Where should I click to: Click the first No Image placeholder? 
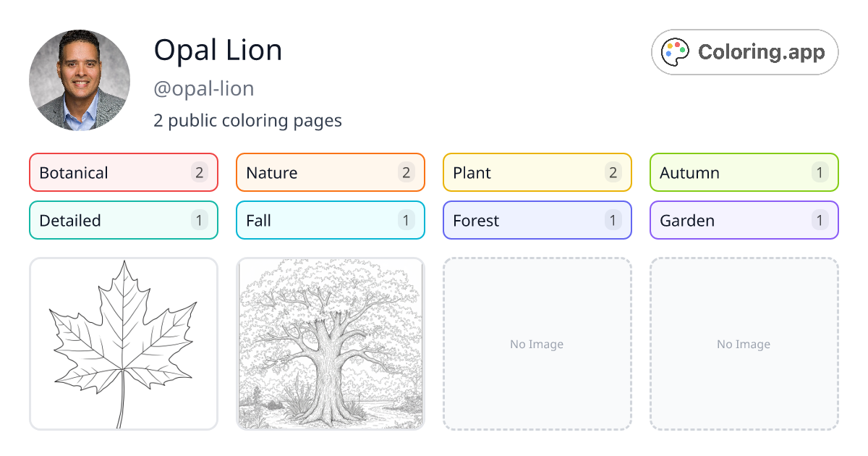(x=537, y=345)
